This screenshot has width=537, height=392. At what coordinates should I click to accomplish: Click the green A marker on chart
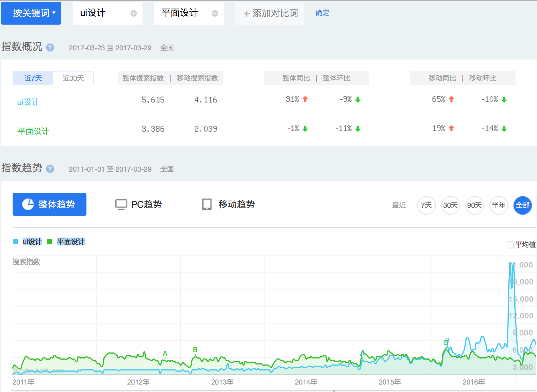point(165,354)
